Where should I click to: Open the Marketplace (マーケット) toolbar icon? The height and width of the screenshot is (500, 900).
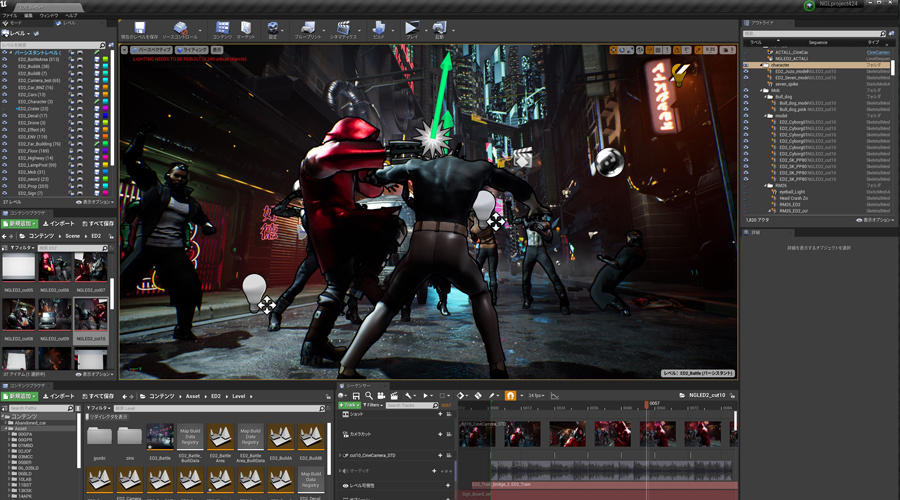(246, 30)
